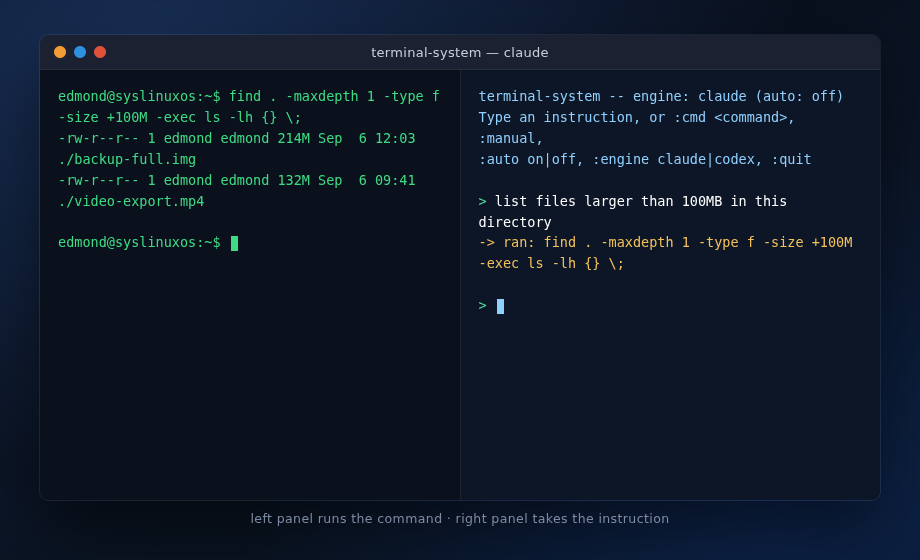
Task: Click the ./video-export.mp4 file name
Action: pos(131,201)
